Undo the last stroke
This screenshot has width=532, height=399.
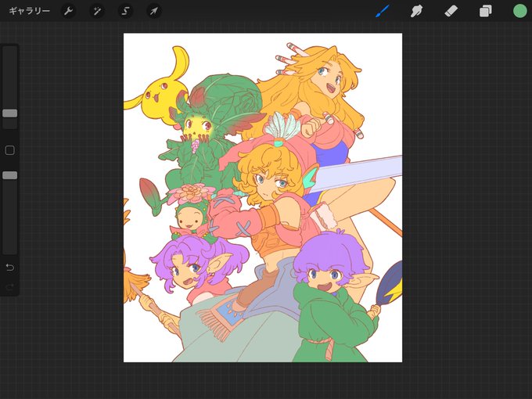click(x=10, y=268)
